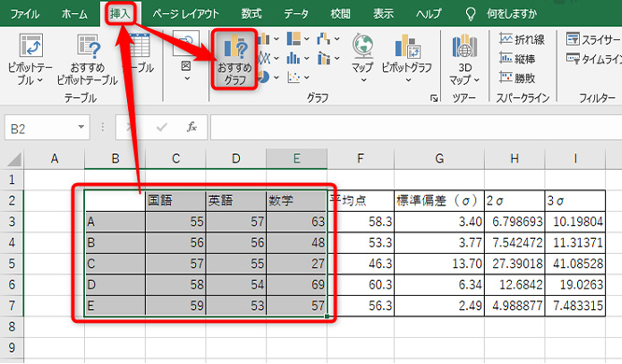The image size is (622, 364).
Task: Select row 8 header
Action: [x=12, y=327]
